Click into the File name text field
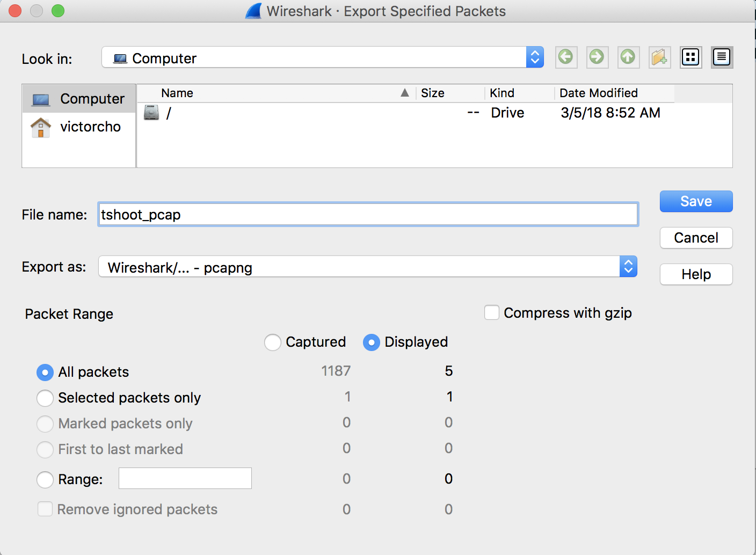 tap(368, 215)
